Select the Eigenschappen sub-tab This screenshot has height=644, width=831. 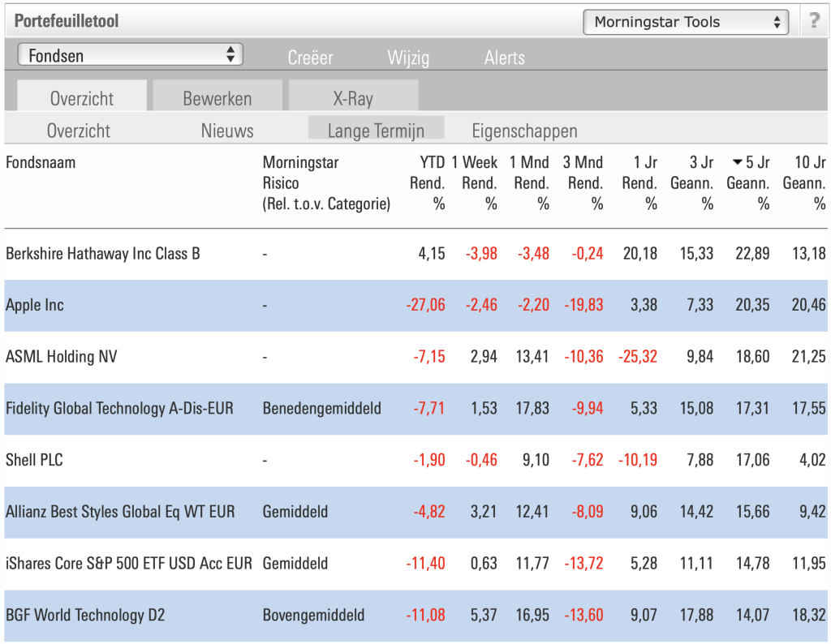click(x=525, y=131)
